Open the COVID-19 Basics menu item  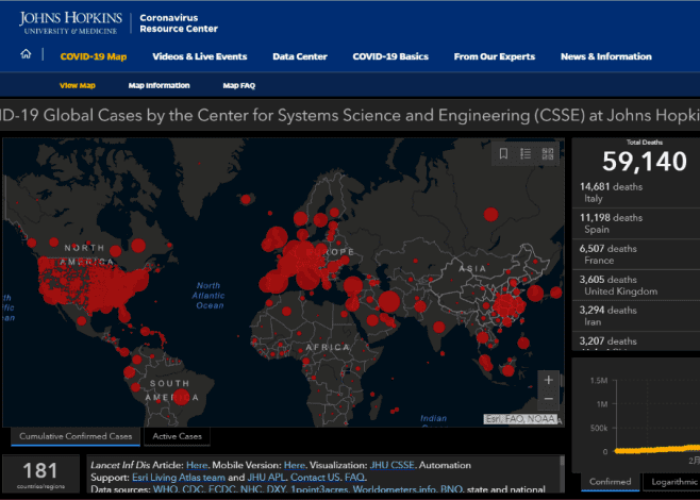click(x=391, y=57)
